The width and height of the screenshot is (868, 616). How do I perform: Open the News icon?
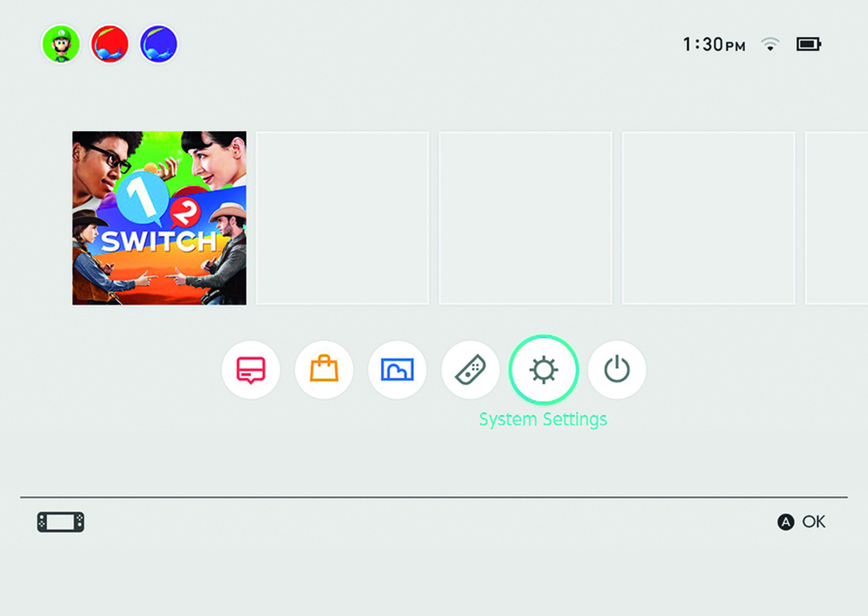251,370
